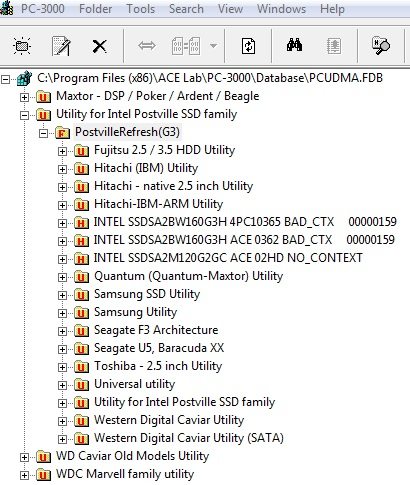Click H icon of SSDSA2M120G2GC NO_CONTEXT row
This screenshot has width=410, height=485.
tap(81, 259)
